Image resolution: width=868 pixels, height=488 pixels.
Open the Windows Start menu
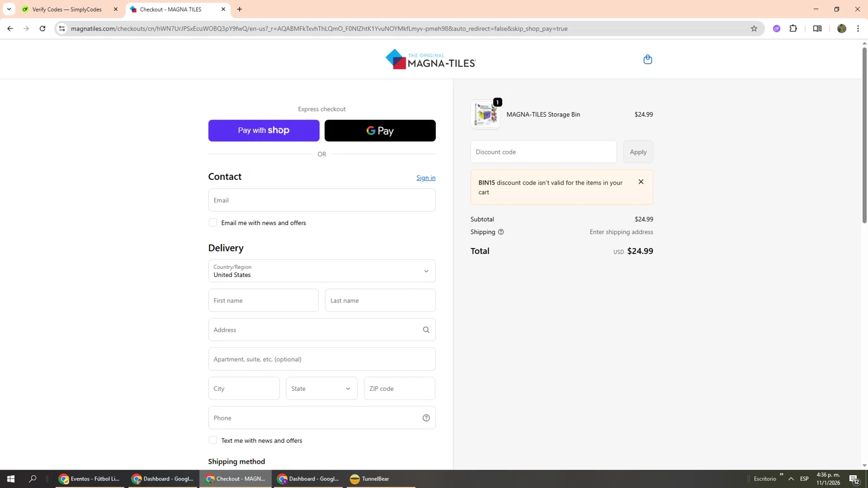coord(10,479)
